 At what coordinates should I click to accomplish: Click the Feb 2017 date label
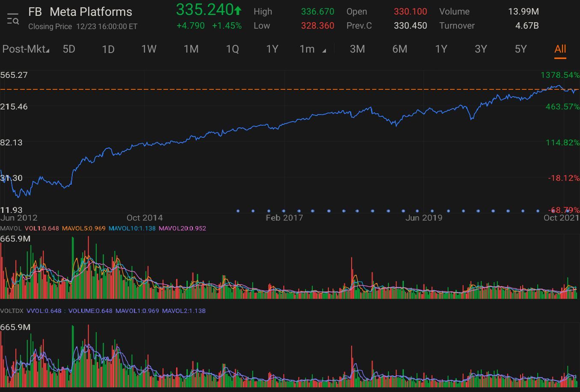point(284,218)
